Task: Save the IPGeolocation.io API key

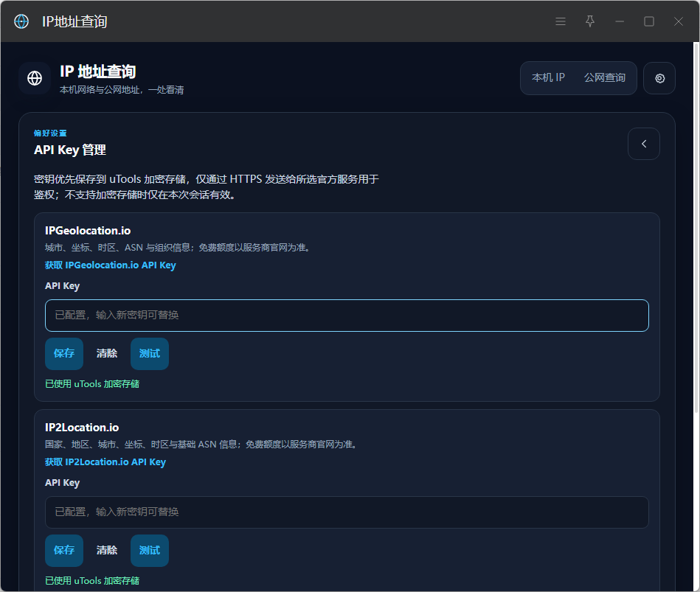Action: pos(64,354)
